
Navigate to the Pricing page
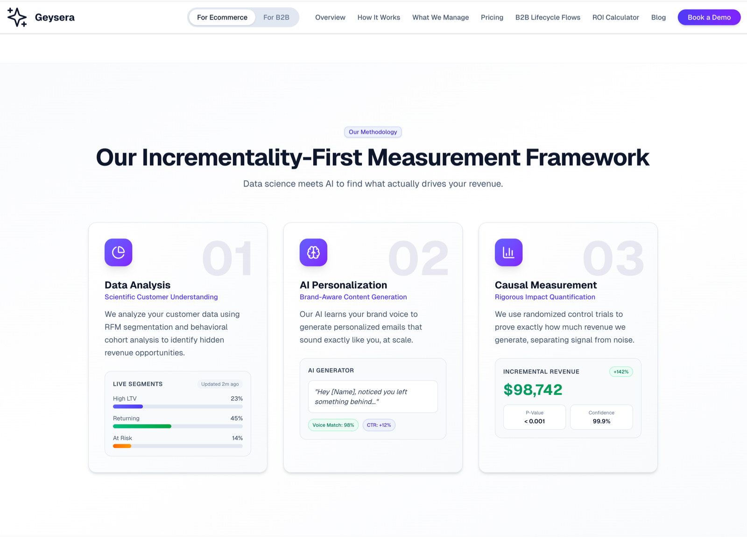point(492,17)
